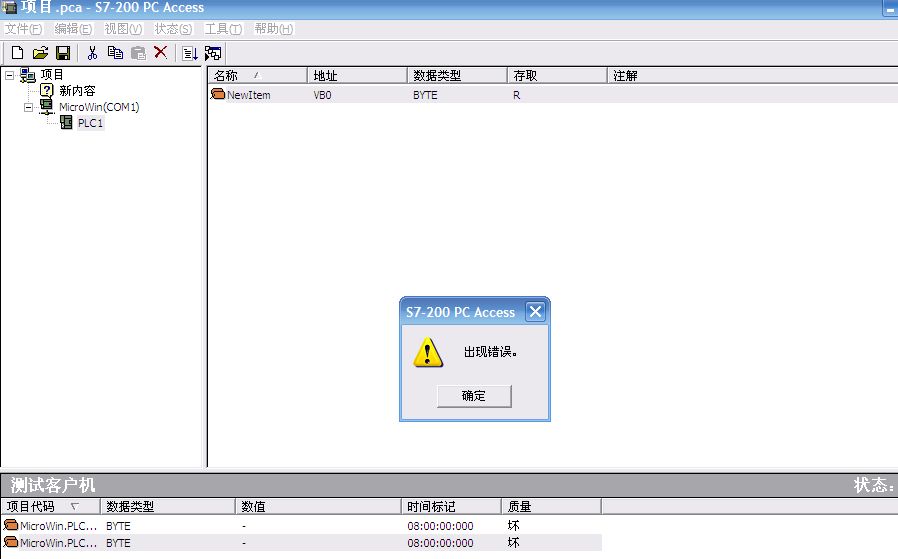The width and height of the screenshot is (898, 559).
Task: Open the 帮助(H) menu
Action: (274, 29)
